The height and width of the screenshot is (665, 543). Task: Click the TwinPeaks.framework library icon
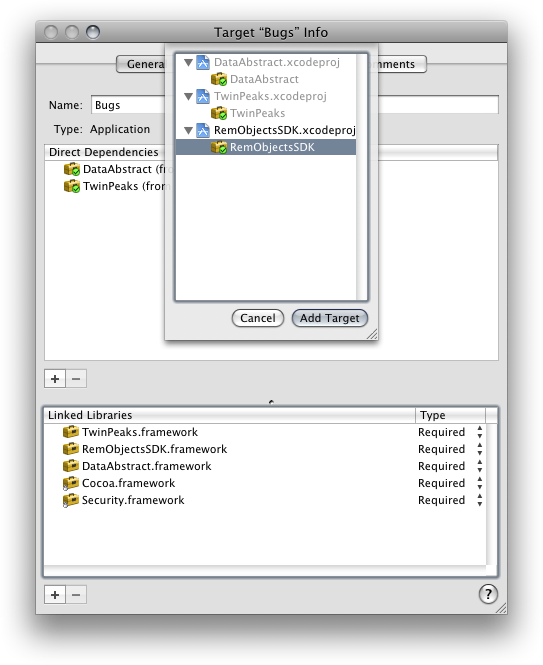71,432
